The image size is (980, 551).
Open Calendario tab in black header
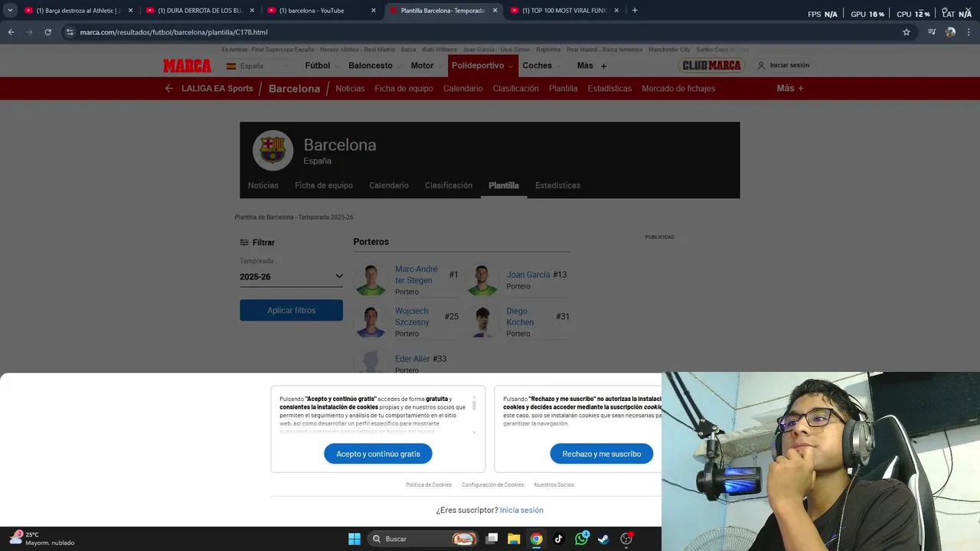(389, 185)
